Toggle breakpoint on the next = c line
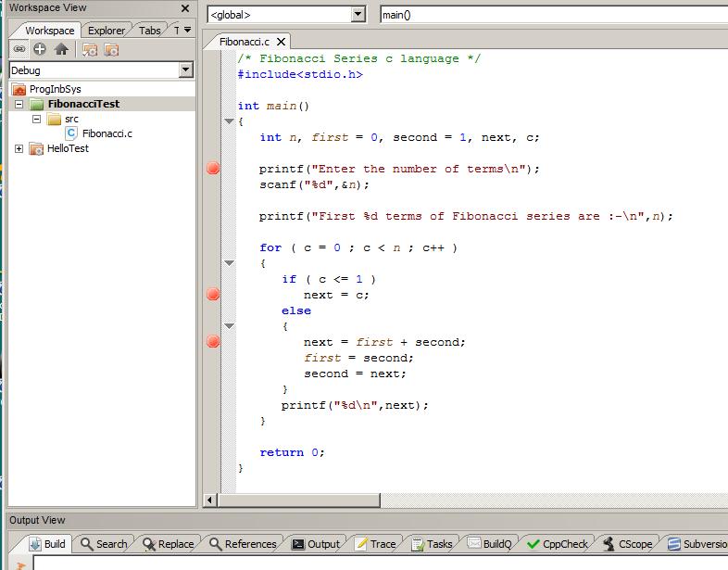The height and width of the screenshot is (570, 728). (213, 294)
